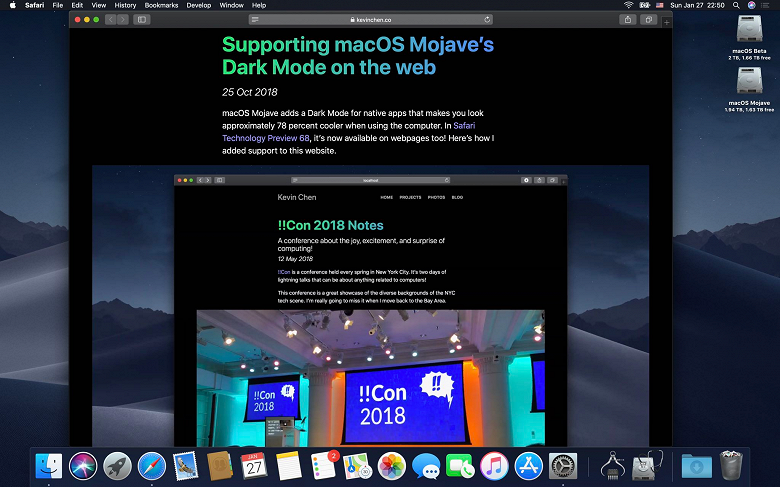Open the Safari application menu
The height and width of the screenshot is (487, 780).
(x=34, y=5)
